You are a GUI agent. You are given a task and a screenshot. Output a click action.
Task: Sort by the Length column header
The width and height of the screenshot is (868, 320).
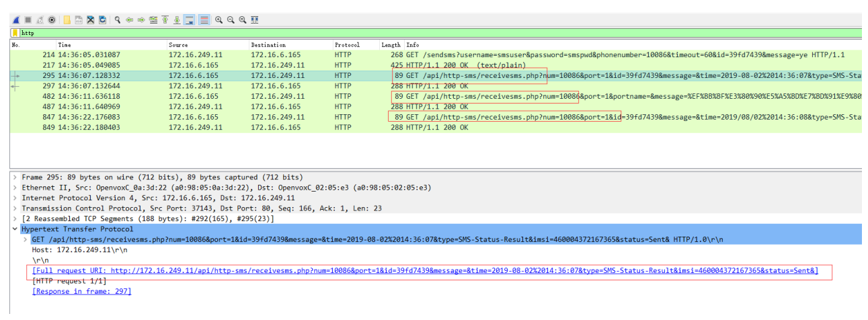(x=391, y=45)
